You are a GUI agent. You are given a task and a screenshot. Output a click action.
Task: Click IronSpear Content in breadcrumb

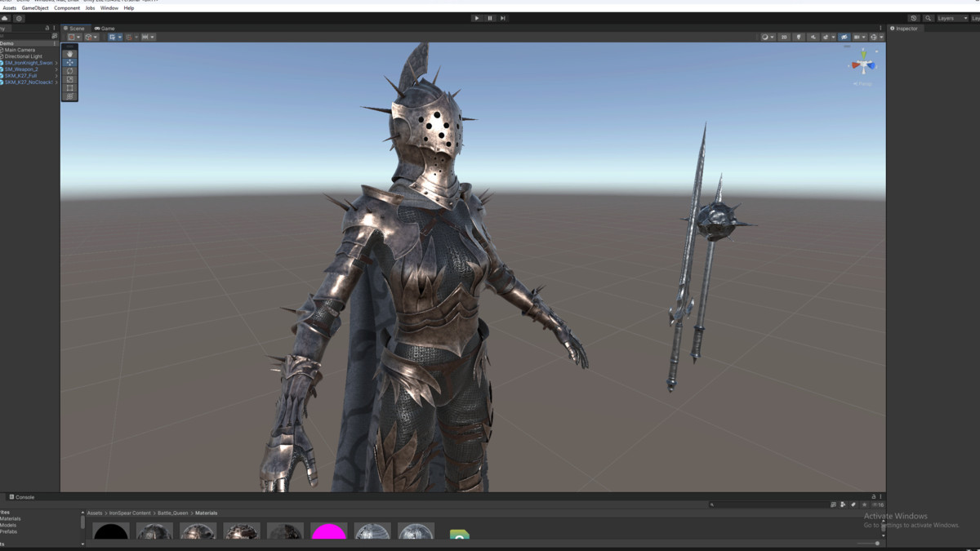[x=131, y=513]
